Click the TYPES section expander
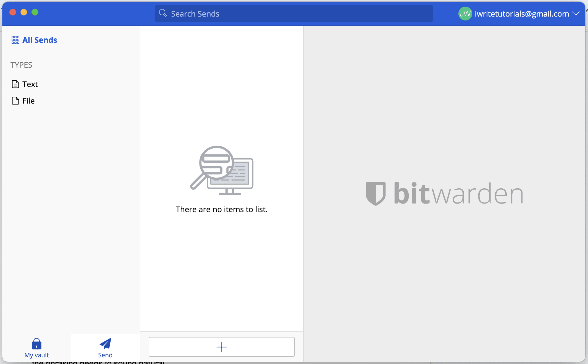Viewport: 588px width, 364px height. [x=21, y=65]
